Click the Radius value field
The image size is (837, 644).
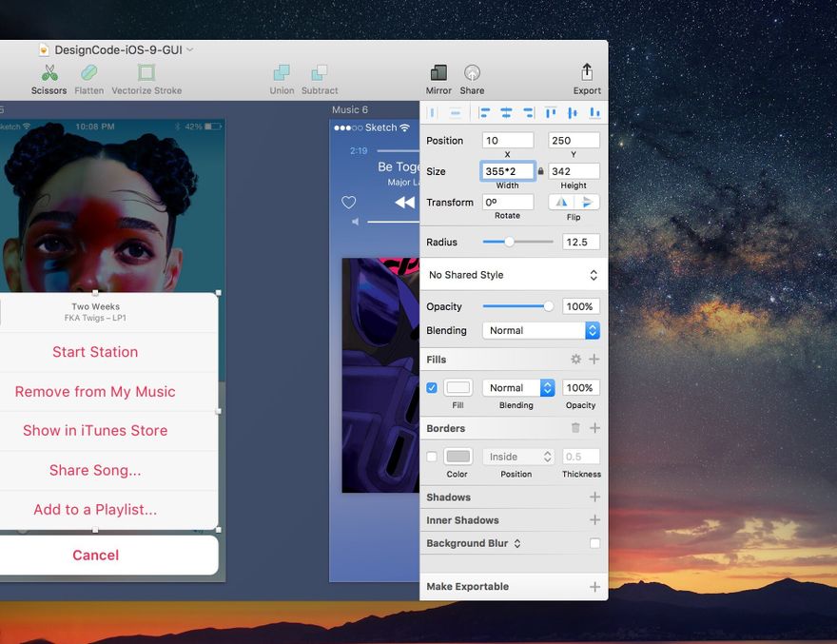click(x=581, y=242)
